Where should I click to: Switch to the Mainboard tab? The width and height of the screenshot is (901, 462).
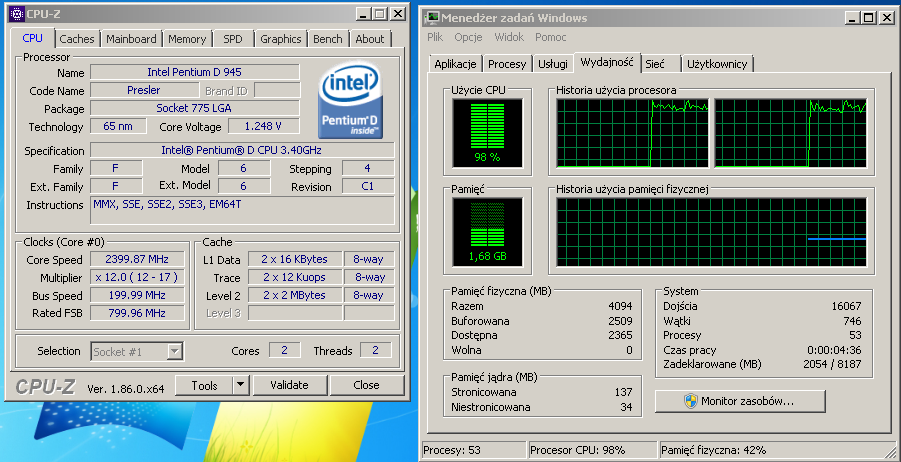pos(131,39)
